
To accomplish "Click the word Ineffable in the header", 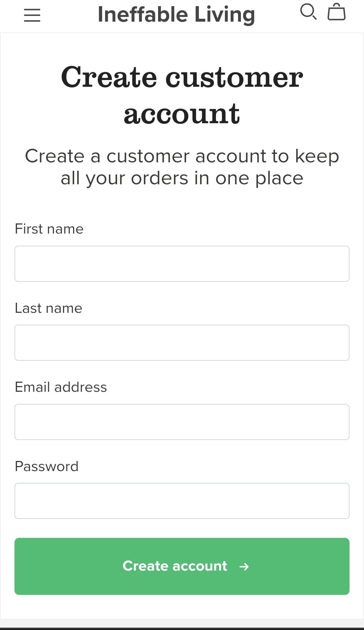I will tap(143, 15).
